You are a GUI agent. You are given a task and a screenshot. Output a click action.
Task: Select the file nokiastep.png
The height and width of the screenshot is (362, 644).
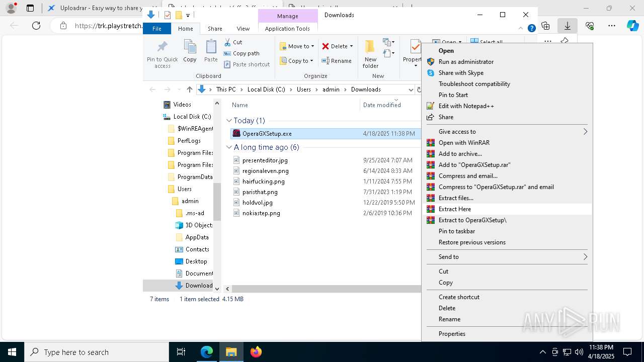261,213
